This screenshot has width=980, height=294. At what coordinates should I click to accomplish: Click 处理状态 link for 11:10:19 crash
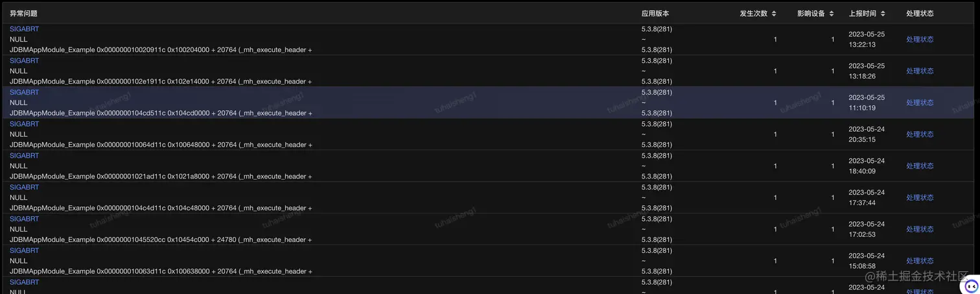tap(920, 103)
